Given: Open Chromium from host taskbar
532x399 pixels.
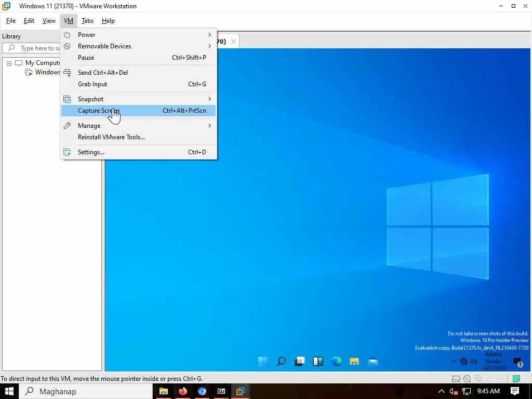Looking at the screenshot, I should 202,392.
